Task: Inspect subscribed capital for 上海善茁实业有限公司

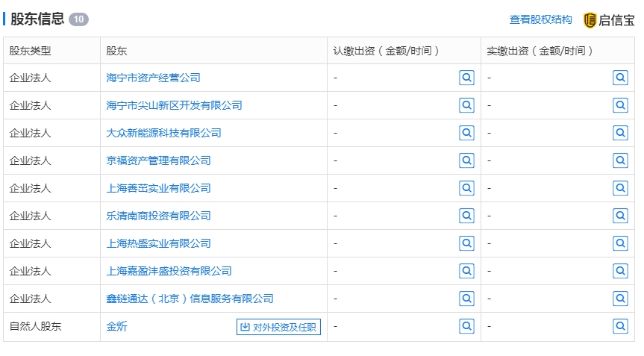Action: [466, 188]
